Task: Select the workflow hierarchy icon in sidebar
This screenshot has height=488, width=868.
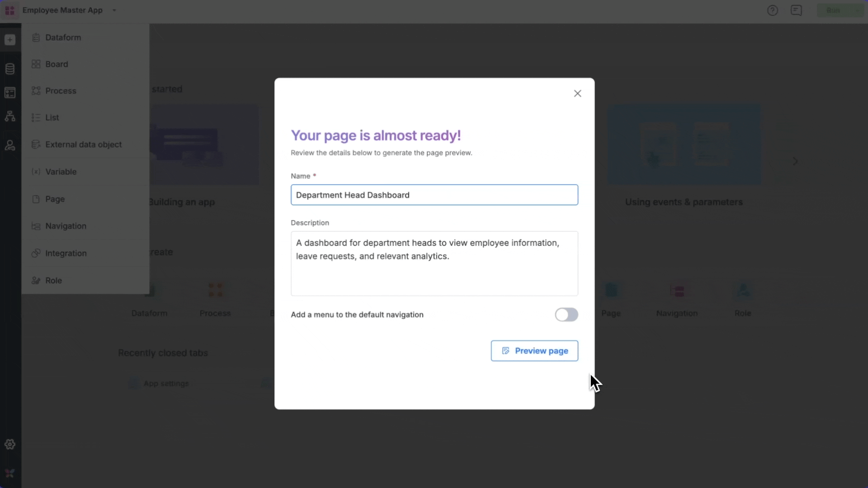Action: point(10,116)
